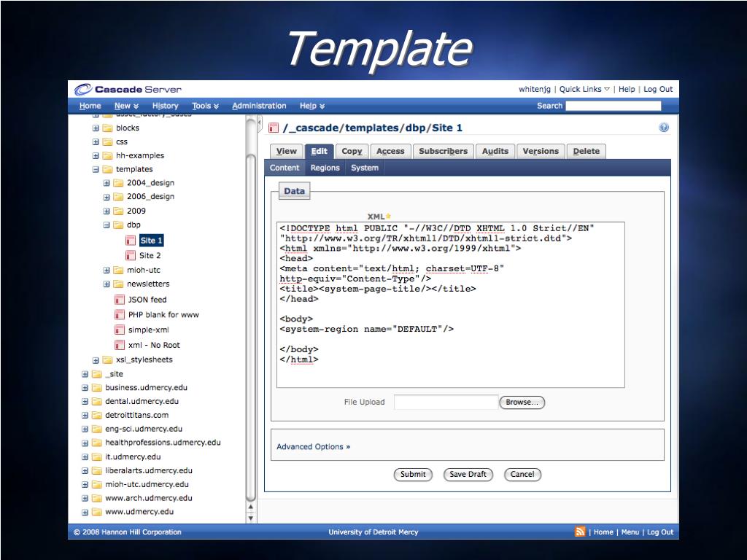Open the Quick Links dropdown
This screenshot has height=560, width=747.
[x=584, y=89]
